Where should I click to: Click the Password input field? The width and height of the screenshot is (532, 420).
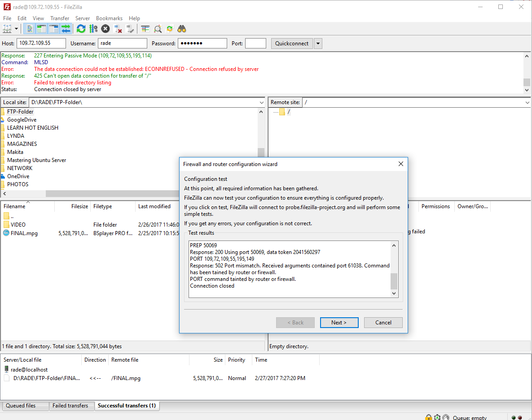click(202, 43)
